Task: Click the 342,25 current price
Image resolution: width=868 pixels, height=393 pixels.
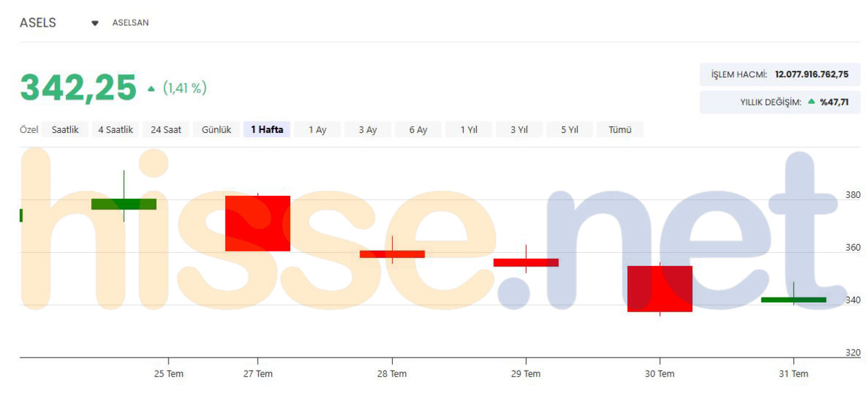Action: tap(78, 88)
